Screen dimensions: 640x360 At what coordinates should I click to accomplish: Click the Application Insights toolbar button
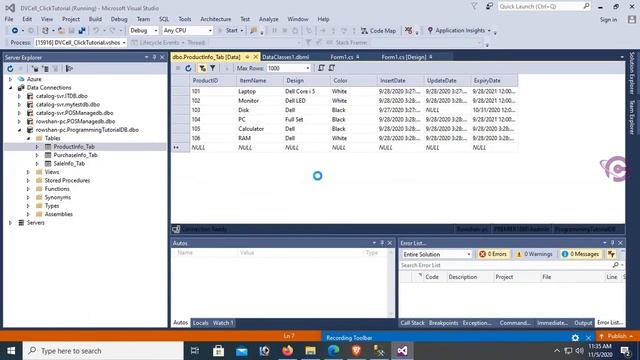[x=459, y=31]
